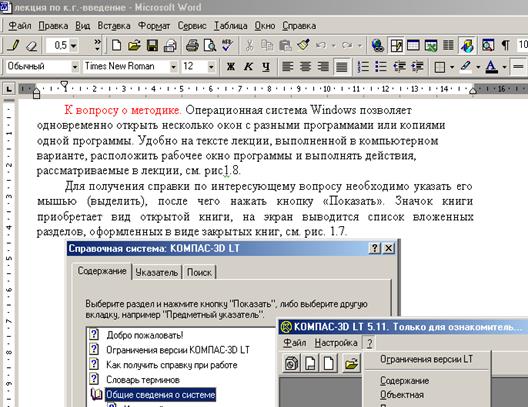
Task: Cut selection with scissors icon
Action: coord(250,45)
